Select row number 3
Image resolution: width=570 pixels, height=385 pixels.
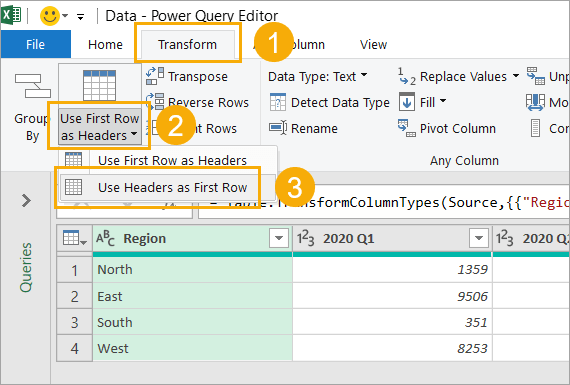pos(74,322)
